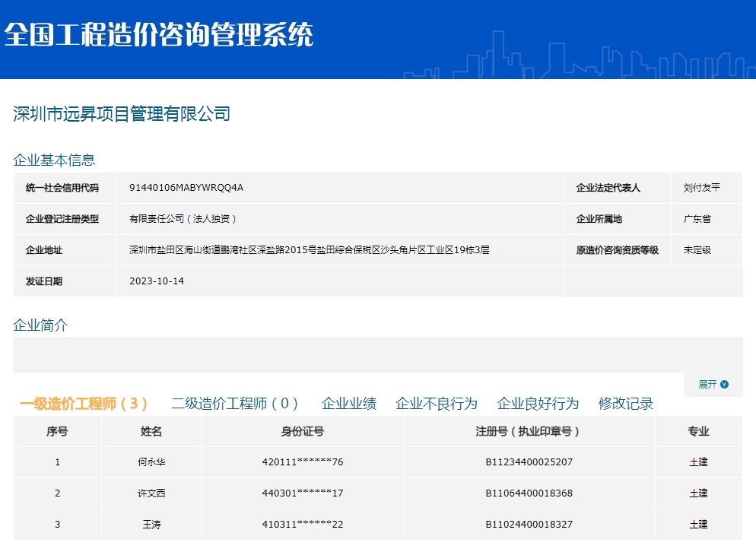The image size is (756, 552).
Task: Click the 全国工程造价咨询管理系统 site title
Action: (159, 34)
